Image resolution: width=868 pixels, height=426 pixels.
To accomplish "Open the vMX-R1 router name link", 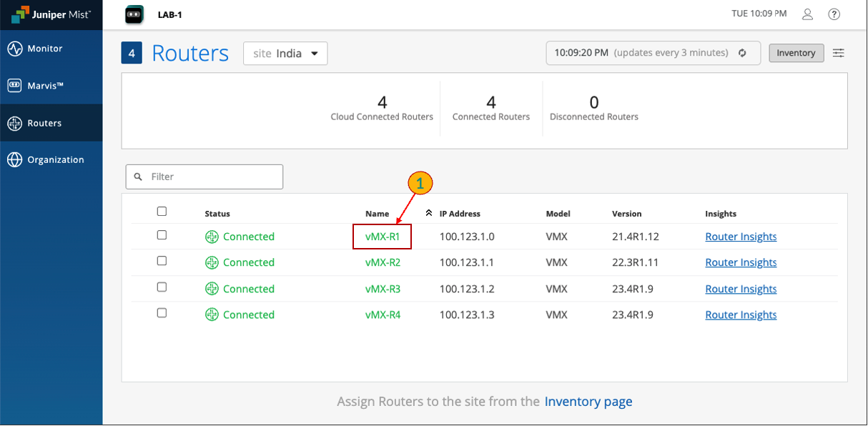I will point(382,237).
